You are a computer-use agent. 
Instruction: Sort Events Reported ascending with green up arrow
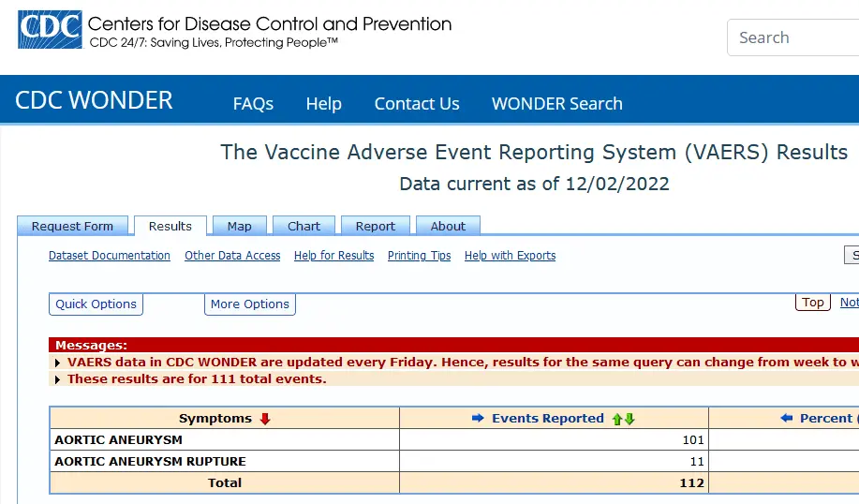[x=617, y=419]
